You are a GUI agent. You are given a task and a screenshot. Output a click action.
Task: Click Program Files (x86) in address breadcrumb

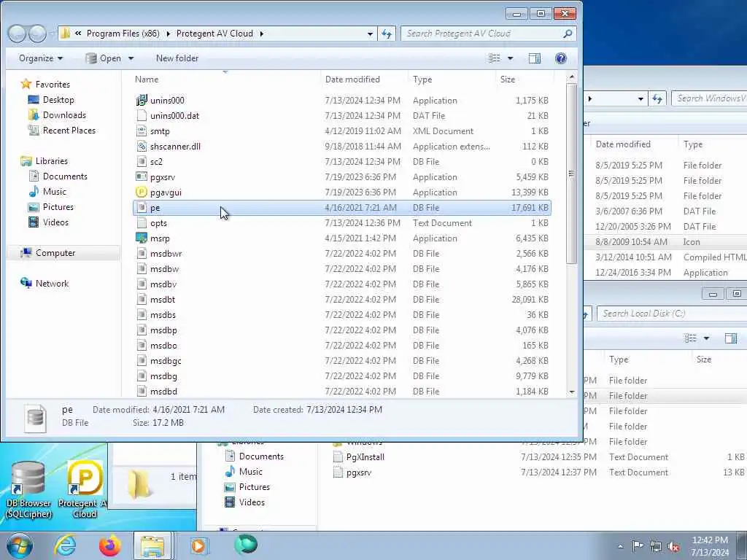[123, 34]
